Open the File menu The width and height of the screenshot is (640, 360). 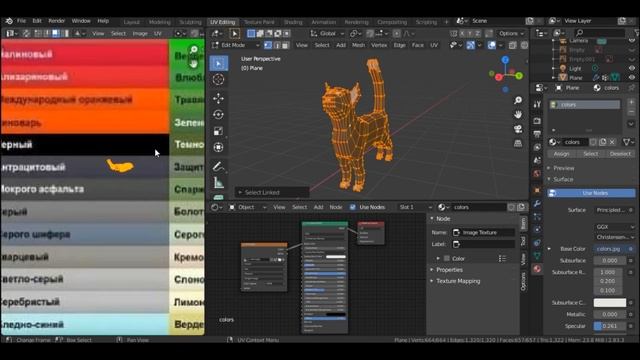coord(21,21)
